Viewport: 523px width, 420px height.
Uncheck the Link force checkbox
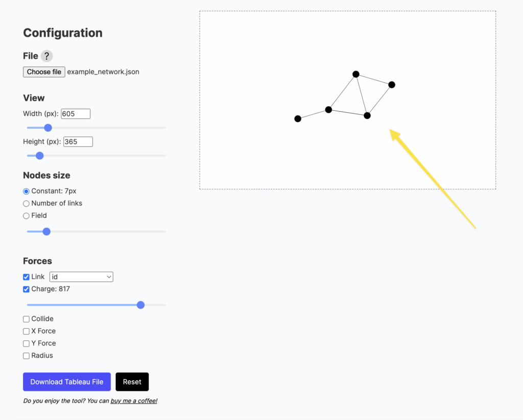click(27, 277)
